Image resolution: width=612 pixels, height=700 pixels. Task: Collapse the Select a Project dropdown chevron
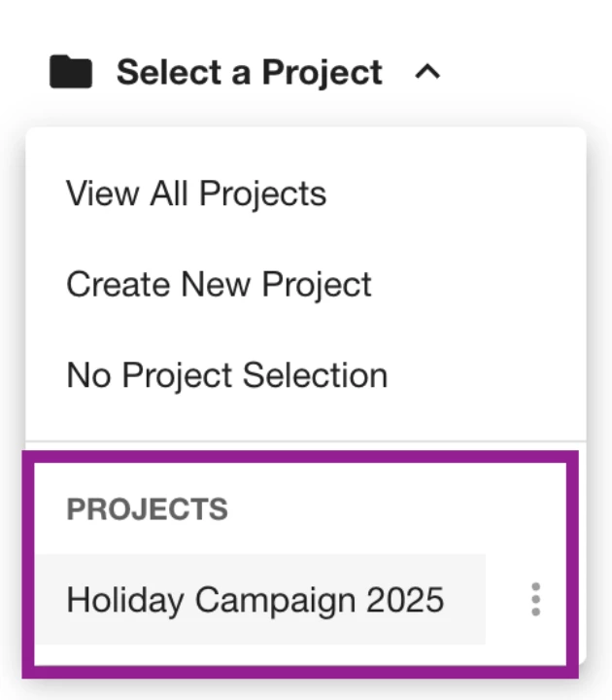[427, 73]
